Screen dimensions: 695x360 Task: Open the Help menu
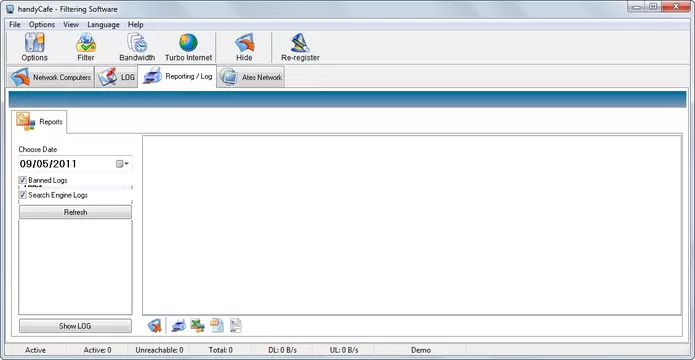coord(136,24)
